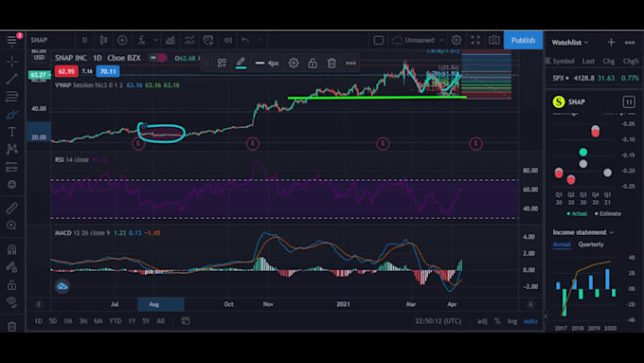
Task: Select the 1D time range
Action: [38, 321]
